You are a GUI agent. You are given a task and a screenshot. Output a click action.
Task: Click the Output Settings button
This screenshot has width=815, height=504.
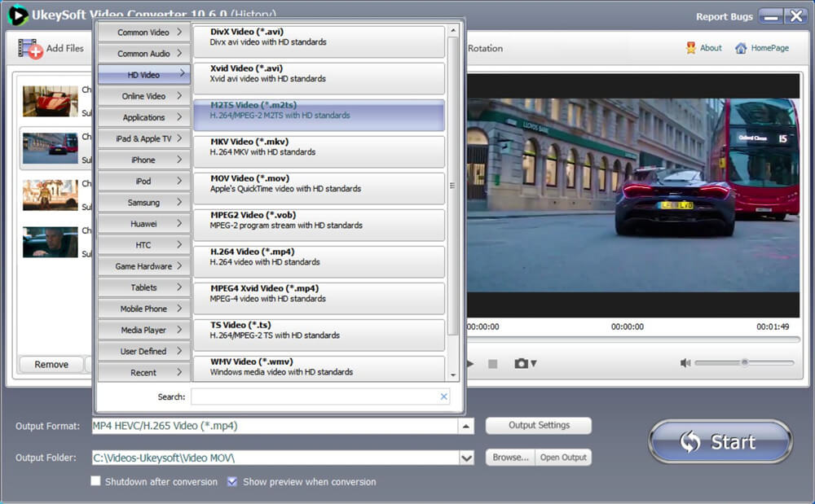539,425
